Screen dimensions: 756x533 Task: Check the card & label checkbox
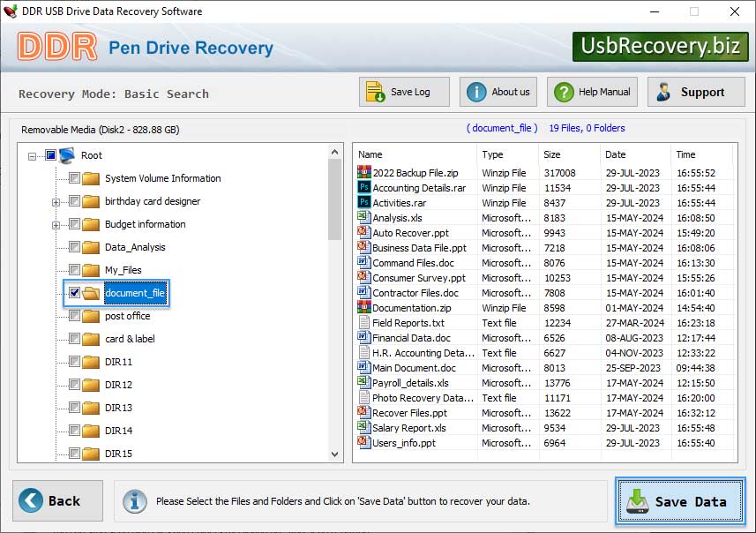(x=74, y=339)
